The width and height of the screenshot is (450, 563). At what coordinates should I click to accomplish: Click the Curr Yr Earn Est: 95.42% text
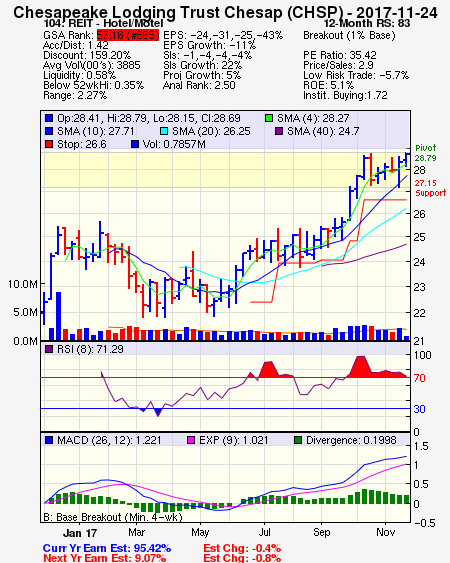tap(107, 549)
